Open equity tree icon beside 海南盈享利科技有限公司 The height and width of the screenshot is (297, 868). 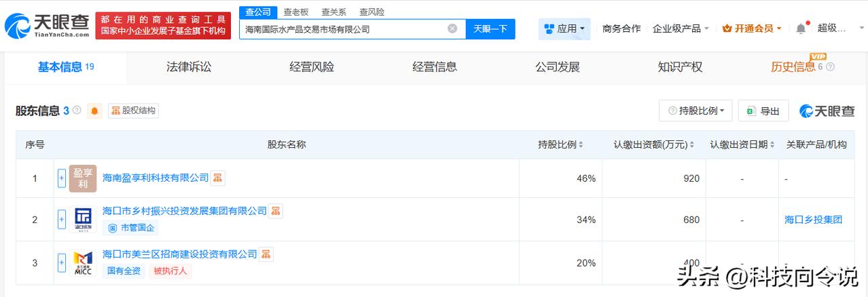tap(218, 178)
